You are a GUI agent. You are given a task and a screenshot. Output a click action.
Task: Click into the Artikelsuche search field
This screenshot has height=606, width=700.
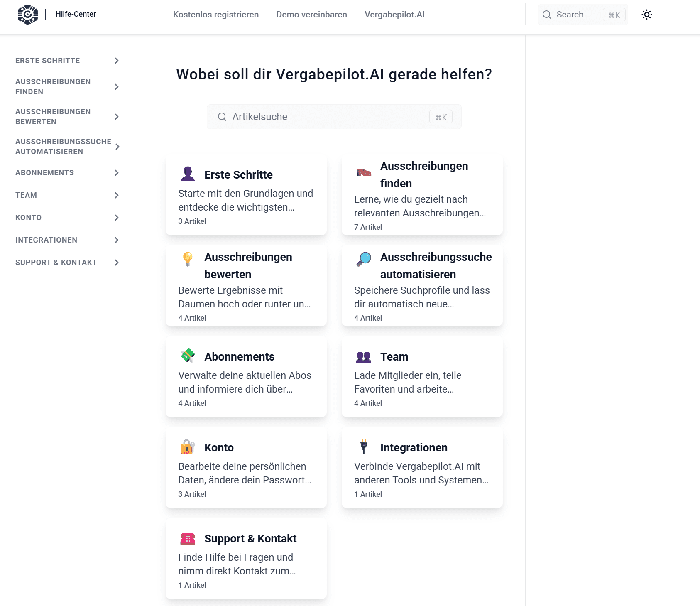tap(328, 117)
